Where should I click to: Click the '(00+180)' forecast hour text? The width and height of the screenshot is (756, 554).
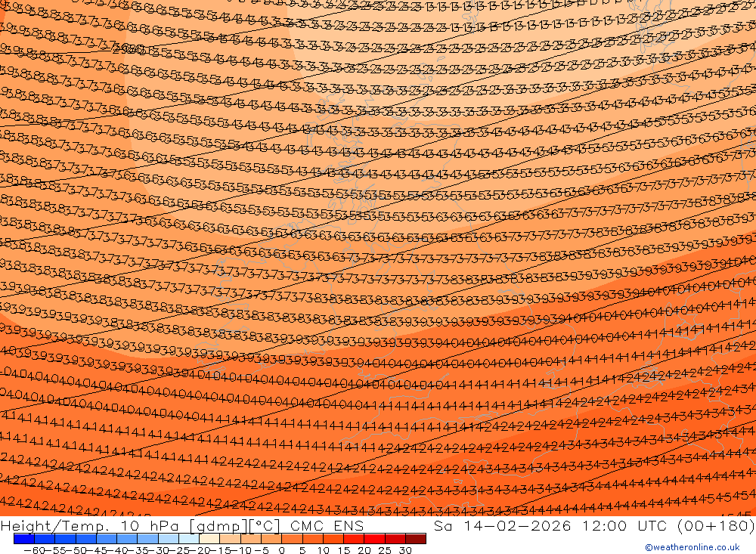(715, 525)
